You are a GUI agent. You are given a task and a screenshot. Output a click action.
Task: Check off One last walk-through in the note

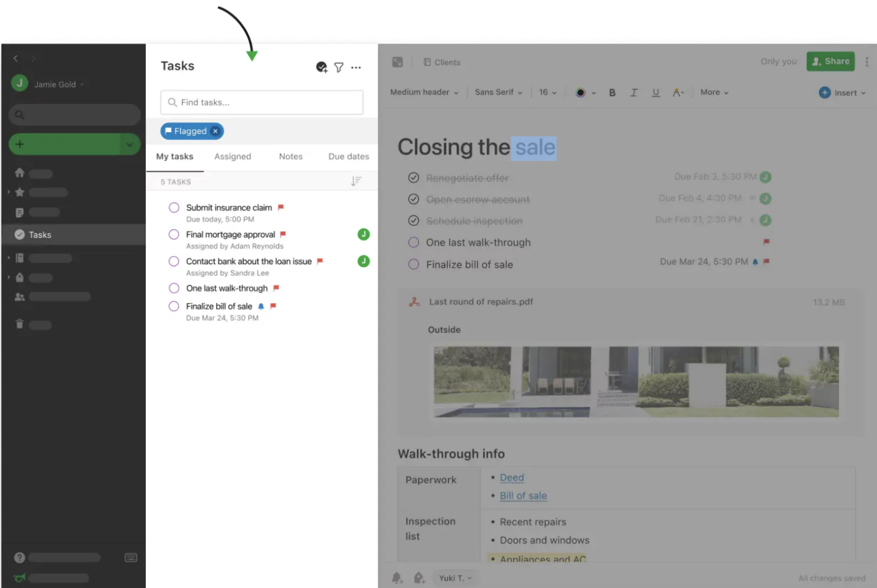(x=413, y=242)
